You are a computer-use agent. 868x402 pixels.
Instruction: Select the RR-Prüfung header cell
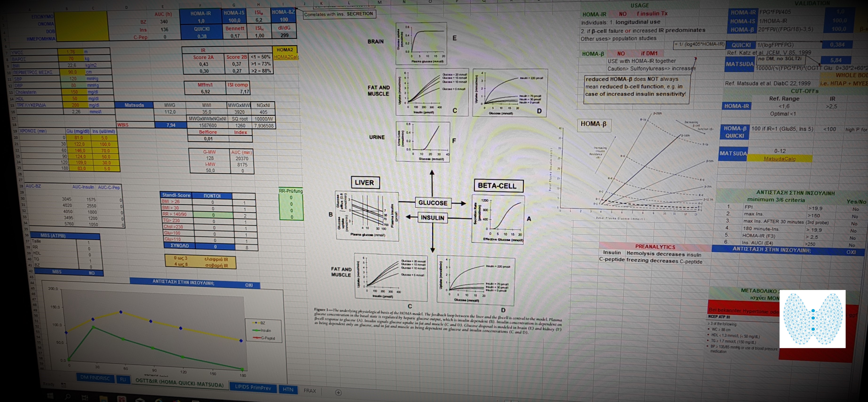click(x=291, y=191)
